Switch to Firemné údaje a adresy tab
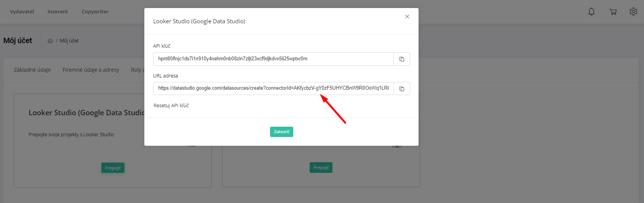The image size is (644, 203). pos(91,70)
